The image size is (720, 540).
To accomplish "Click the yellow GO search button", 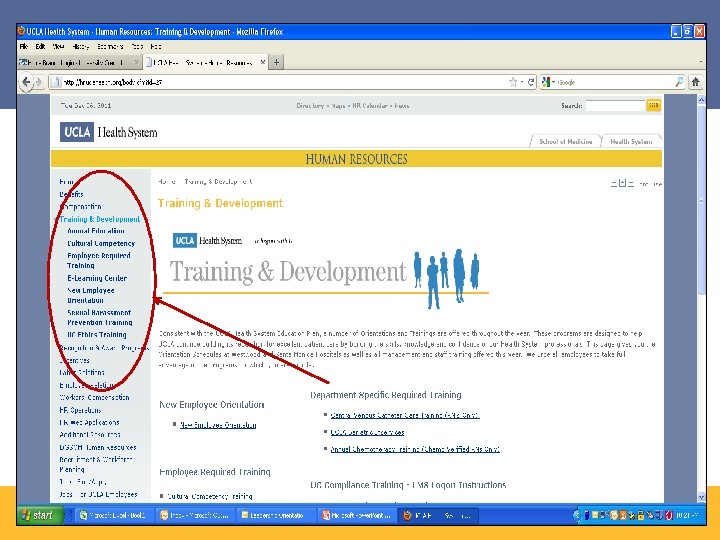I will coord(653,106).
